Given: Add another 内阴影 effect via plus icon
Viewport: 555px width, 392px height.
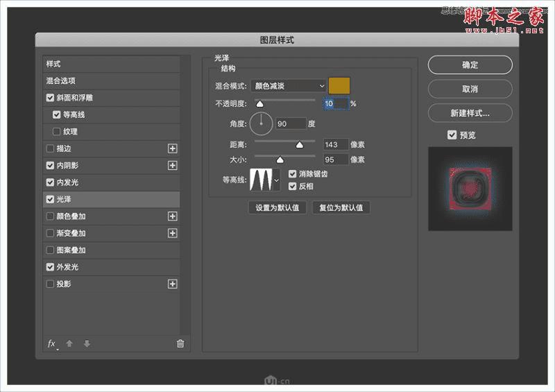Looking at the screenshot, I should [172, 165].
